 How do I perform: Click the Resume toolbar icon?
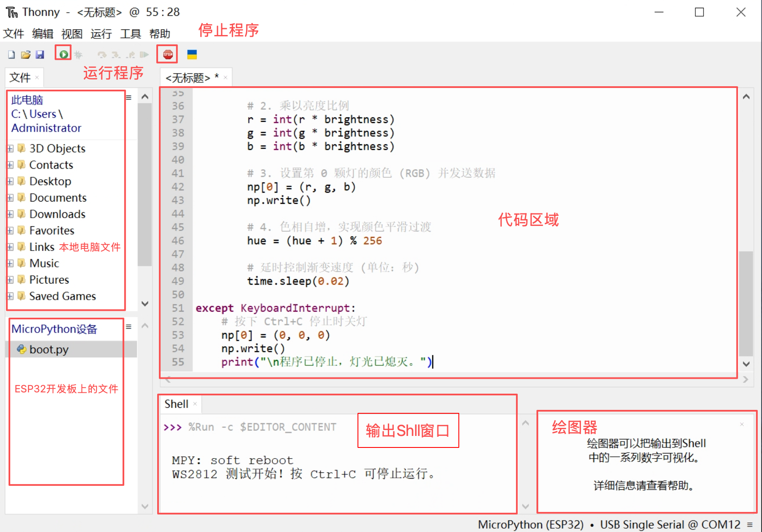(144, 55)
